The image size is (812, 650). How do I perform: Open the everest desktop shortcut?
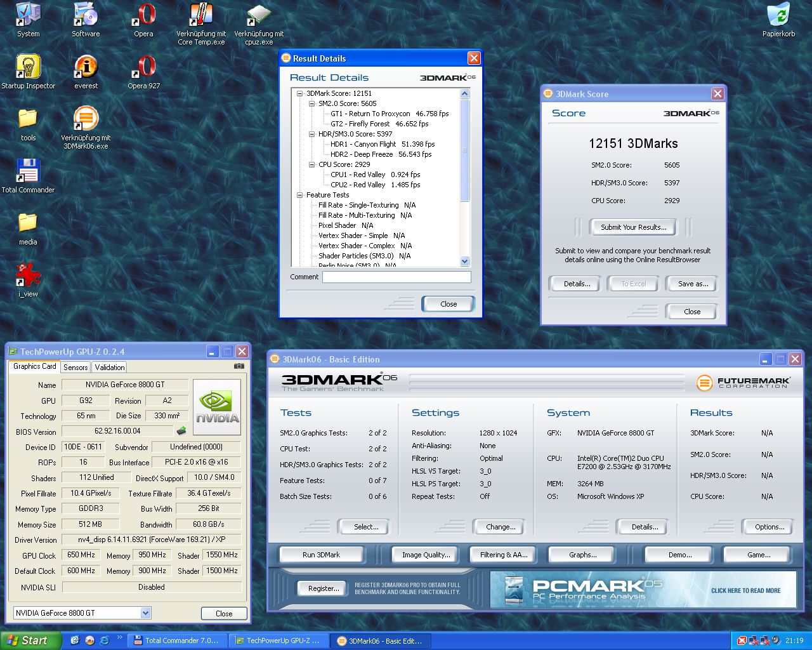(x=86, y=72)
